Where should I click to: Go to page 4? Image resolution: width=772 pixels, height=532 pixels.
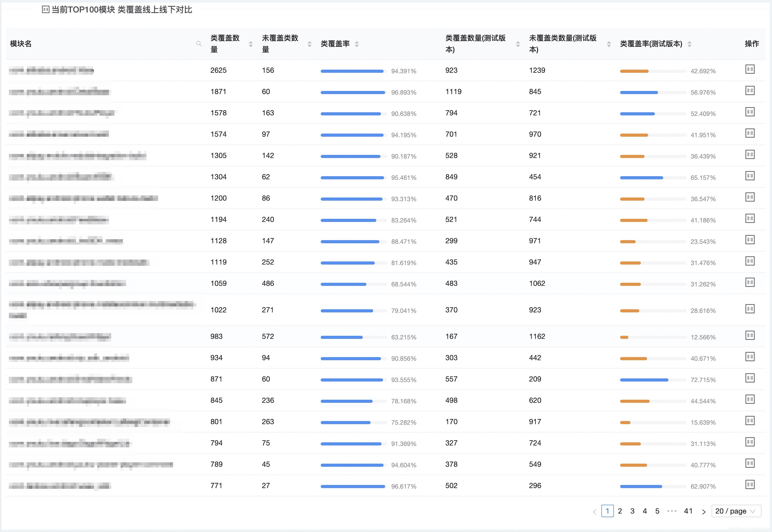pyautogui.click(x=645, y=511)
